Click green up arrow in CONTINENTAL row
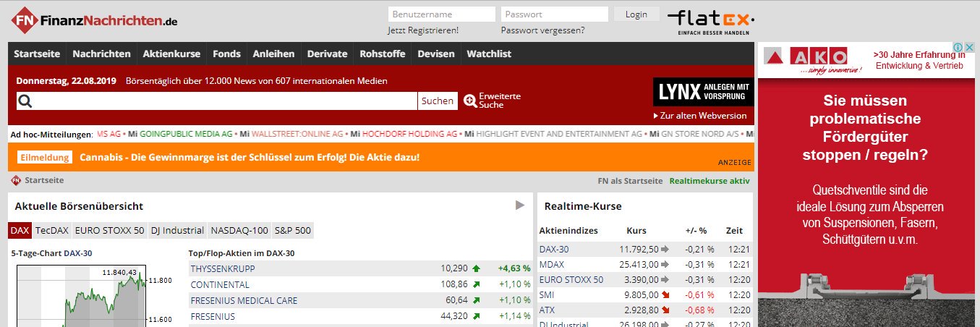The height and width of the screenshot is (327, 980). pos(475,284)
